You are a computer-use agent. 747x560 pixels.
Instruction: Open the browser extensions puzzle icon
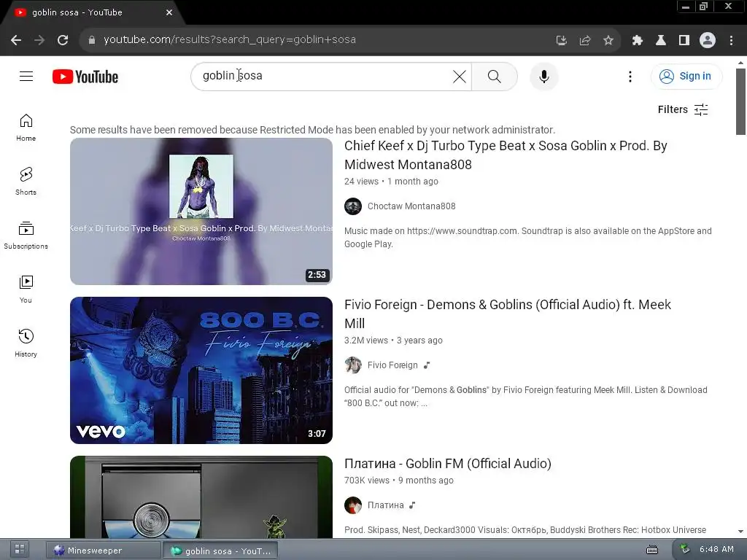pos(637,40)
